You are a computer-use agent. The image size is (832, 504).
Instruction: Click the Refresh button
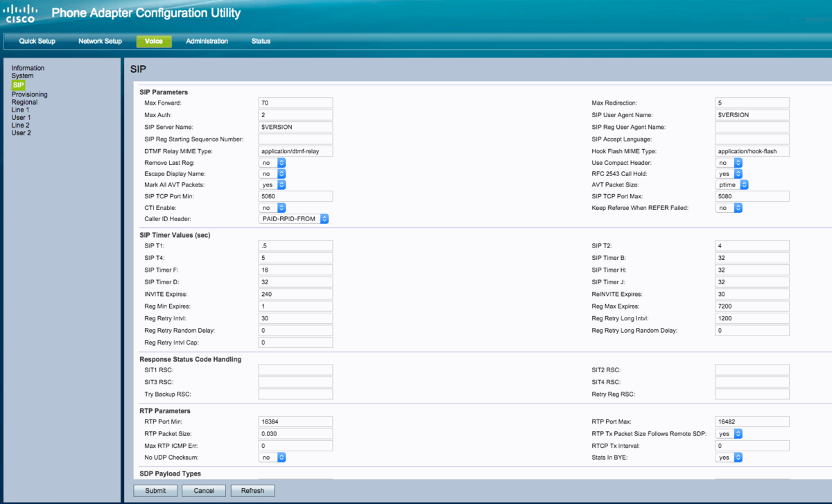252,491
